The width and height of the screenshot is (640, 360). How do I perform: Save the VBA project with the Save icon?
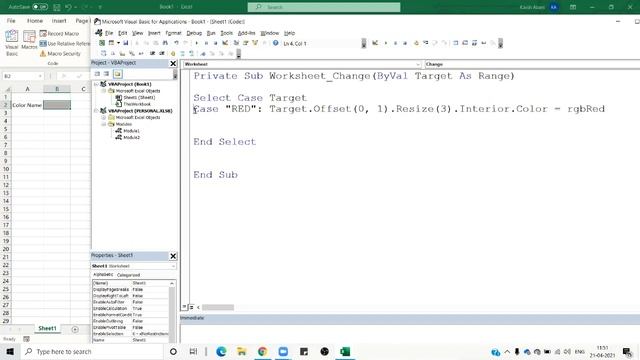pos(125,43)
